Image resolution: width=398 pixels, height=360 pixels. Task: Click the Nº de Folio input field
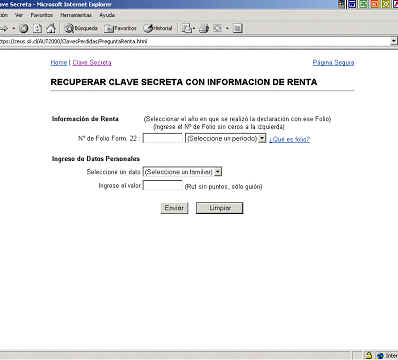163,138
